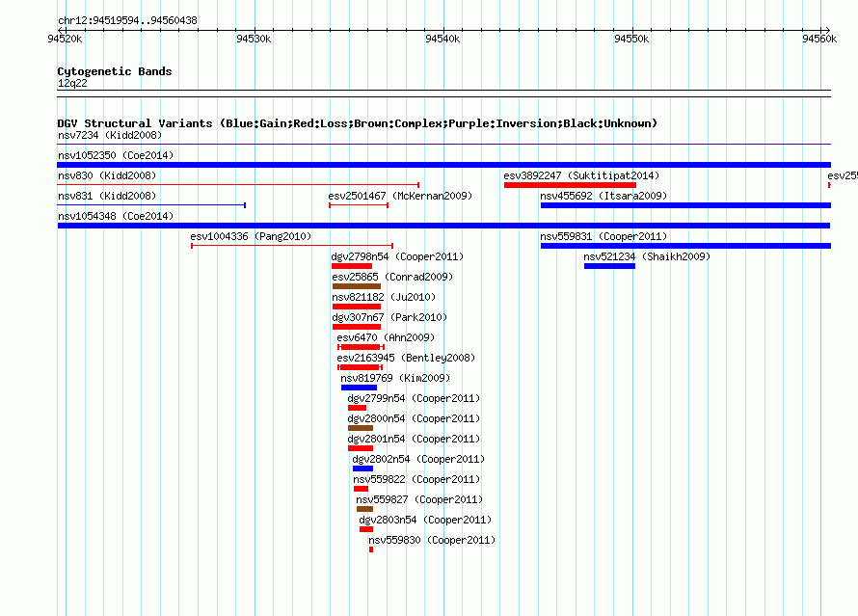
Task: Click the brown dgv2800n54 bar
Action: point(361,428)
